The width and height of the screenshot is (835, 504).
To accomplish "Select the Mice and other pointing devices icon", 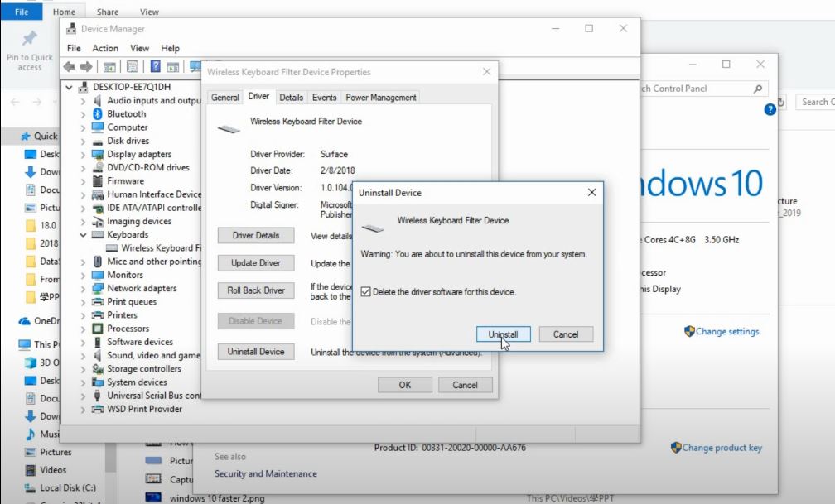I will click(98, 262).
